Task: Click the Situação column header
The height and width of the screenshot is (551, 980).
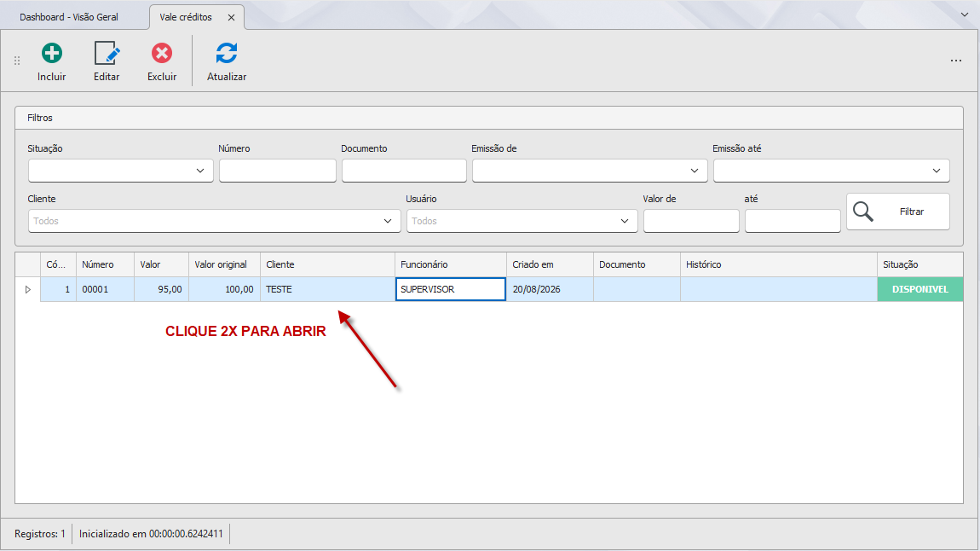Action: 920,264
